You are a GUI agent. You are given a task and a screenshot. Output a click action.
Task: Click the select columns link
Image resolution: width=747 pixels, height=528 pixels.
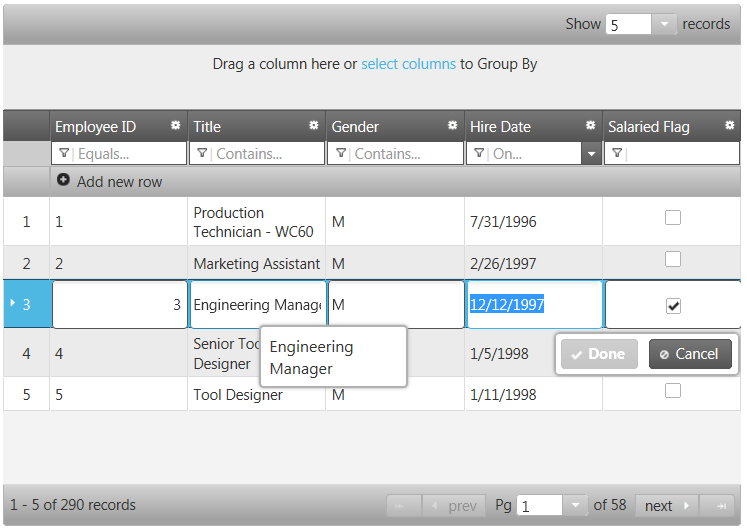pos(408,64)
